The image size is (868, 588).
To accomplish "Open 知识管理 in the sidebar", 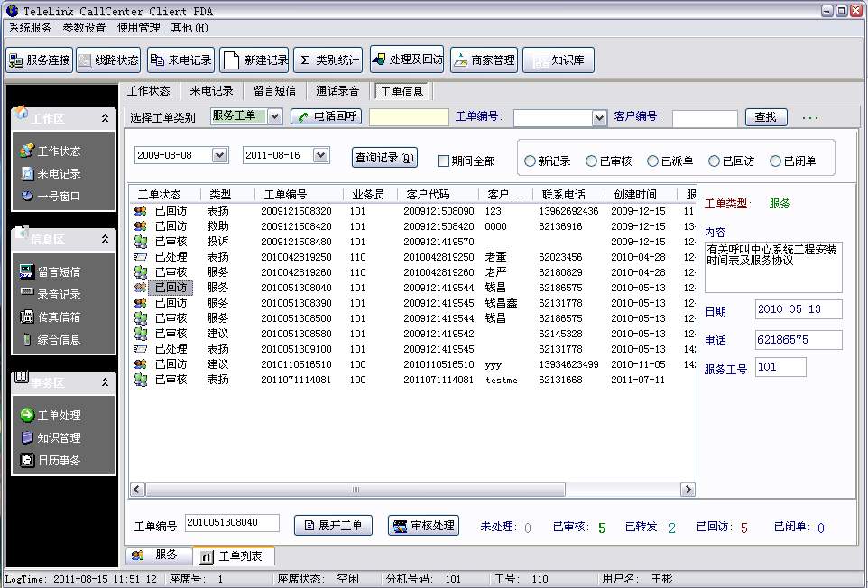I will point(51,437).
